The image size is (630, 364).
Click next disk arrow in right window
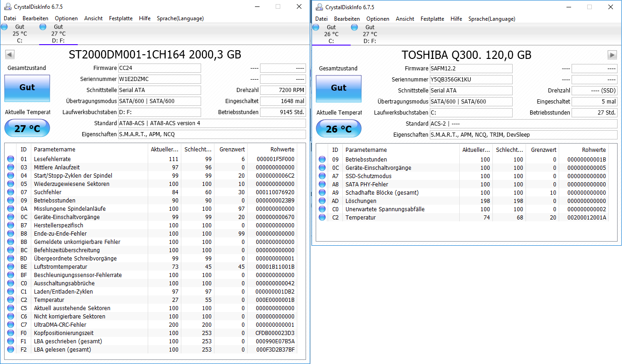pos(612,55)
